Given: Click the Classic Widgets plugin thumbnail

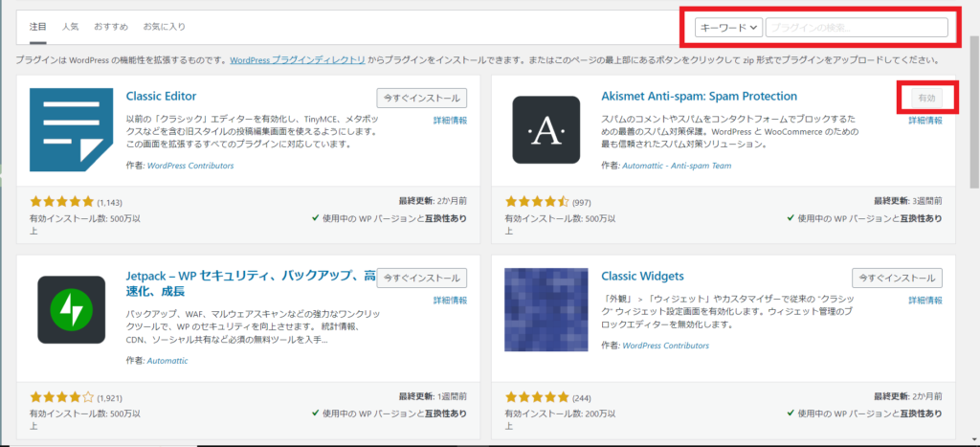Looking at the screenshot, I should pyautogui.click(x=546, y=309).
